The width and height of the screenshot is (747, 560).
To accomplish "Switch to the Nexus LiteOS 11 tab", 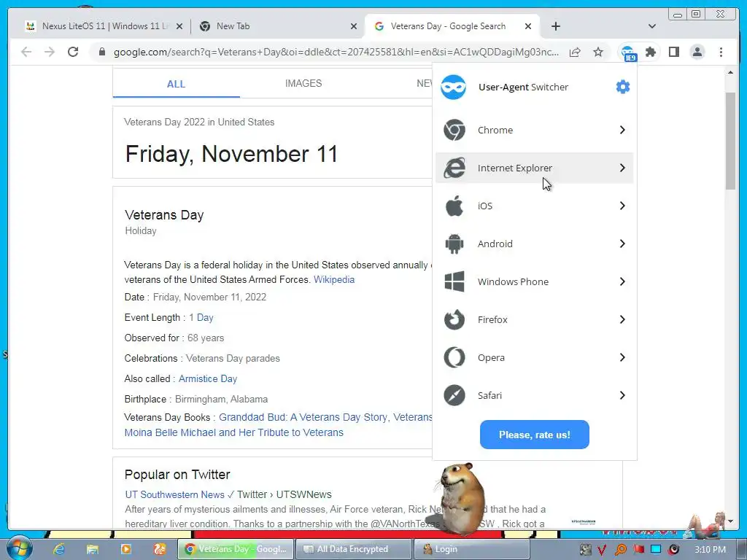I will point(104,26).
